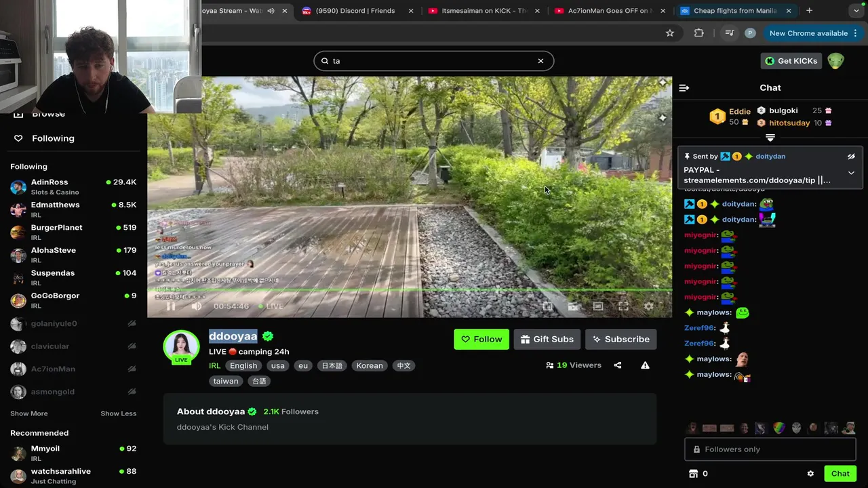Screen dimensions: 868x488
Task: Open Following in the sidebar
Action: (53, 138)
